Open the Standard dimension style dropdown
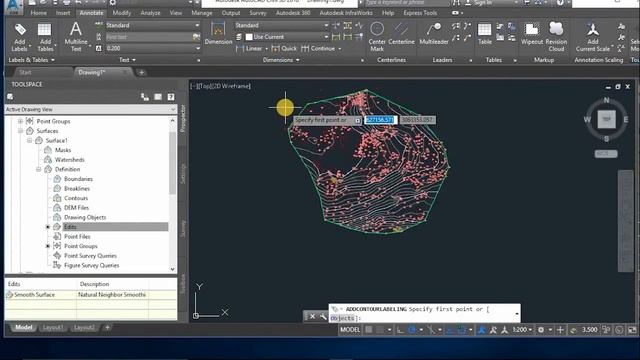The width and height of the screenshot is (640, 360). pyautogui.click(x=326, y=25)
